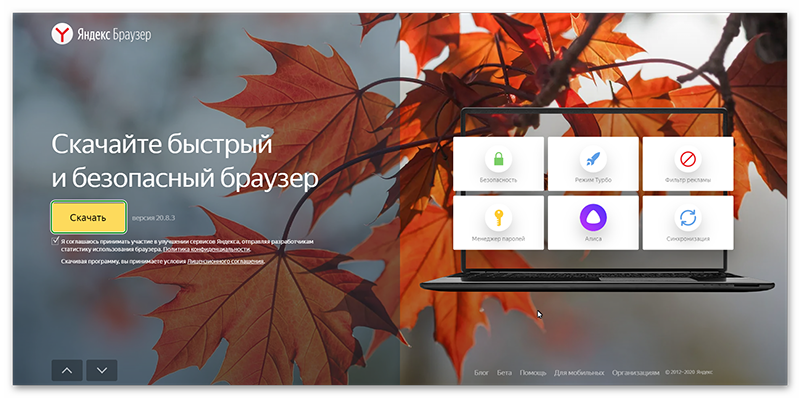
Task: Click the yellow Скачать button
Action: 88,217
